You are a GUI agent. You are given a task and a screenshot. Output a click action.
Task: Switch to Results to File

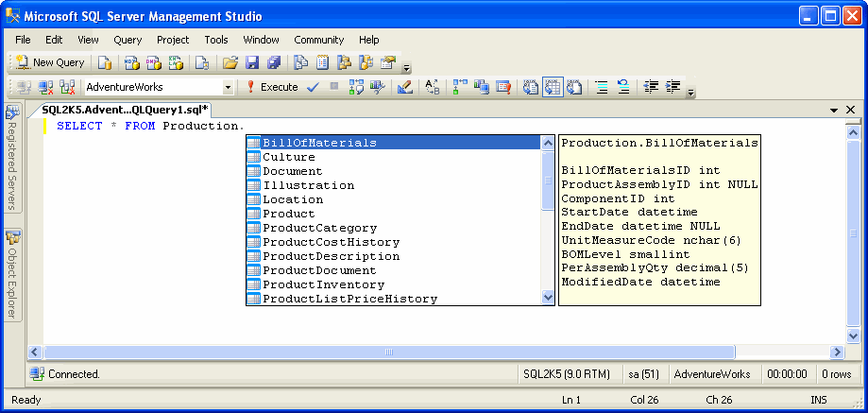(x=574, y=87)
